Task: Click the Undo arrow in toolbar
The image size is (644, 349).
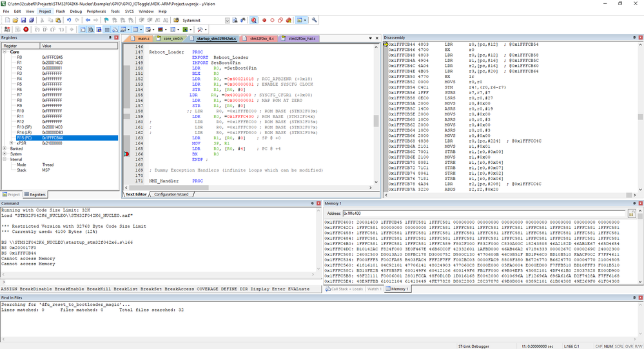Action: pos(69,20)
